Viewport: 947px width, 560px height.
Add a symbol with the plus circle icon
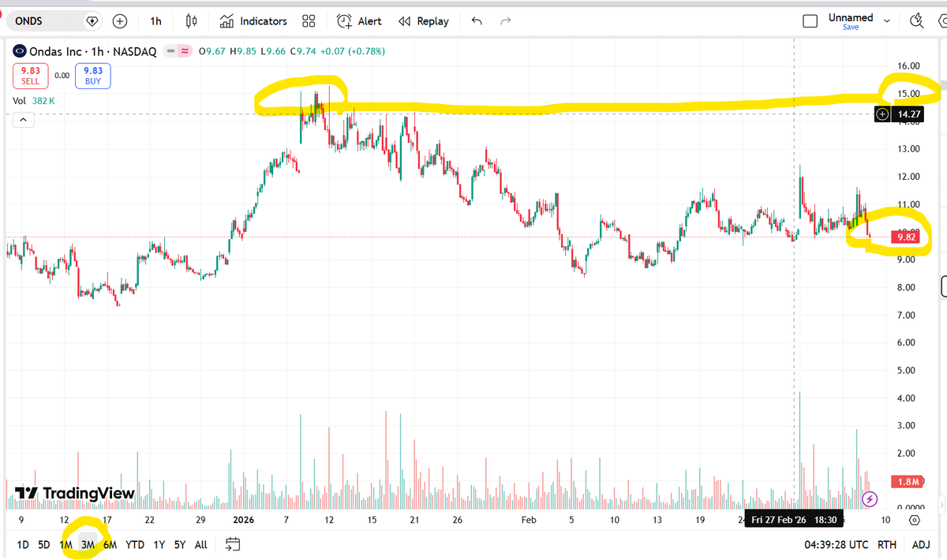[x=119, y=21]
